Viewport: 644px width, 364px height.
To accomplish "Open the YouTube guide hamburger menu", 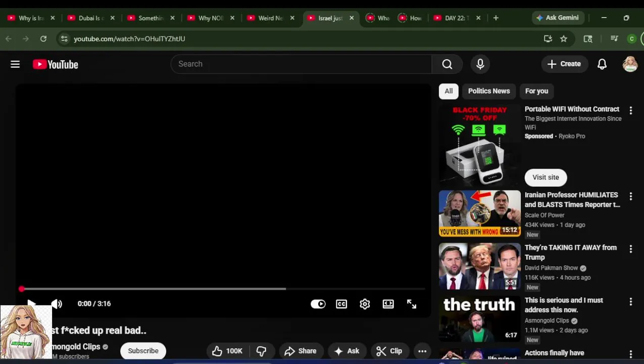I will click(x=15, y=64).
